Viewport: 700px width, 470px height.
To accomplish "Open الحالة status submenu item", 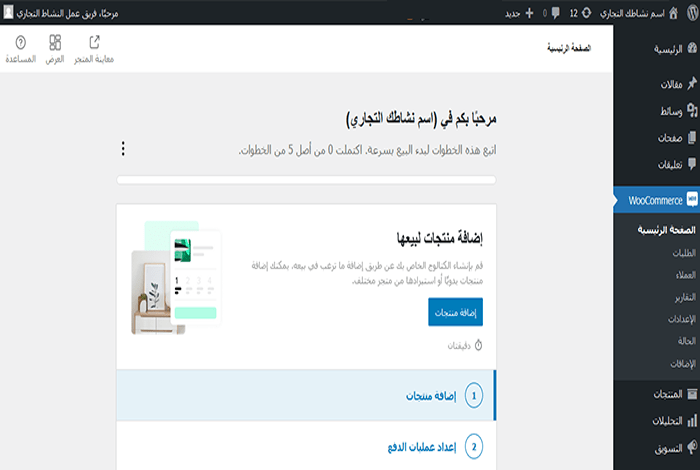I will pos(687,341).
